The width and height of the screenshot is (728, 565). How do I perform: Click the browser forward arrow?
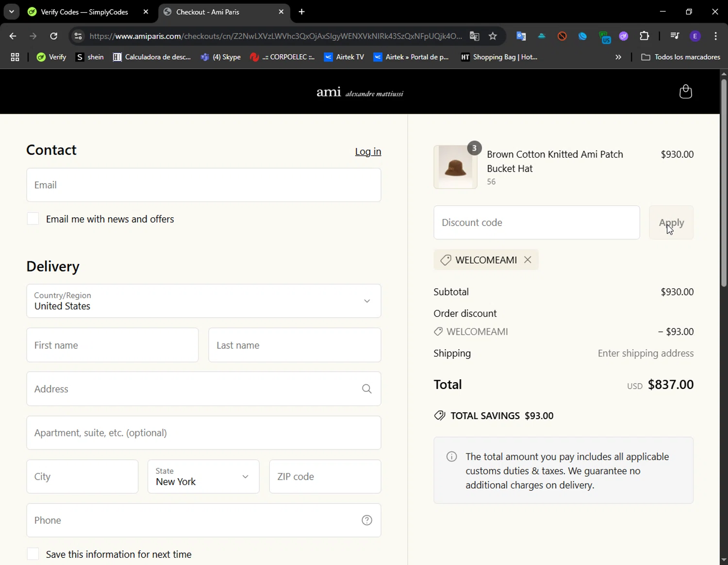(x=33, y=36)
